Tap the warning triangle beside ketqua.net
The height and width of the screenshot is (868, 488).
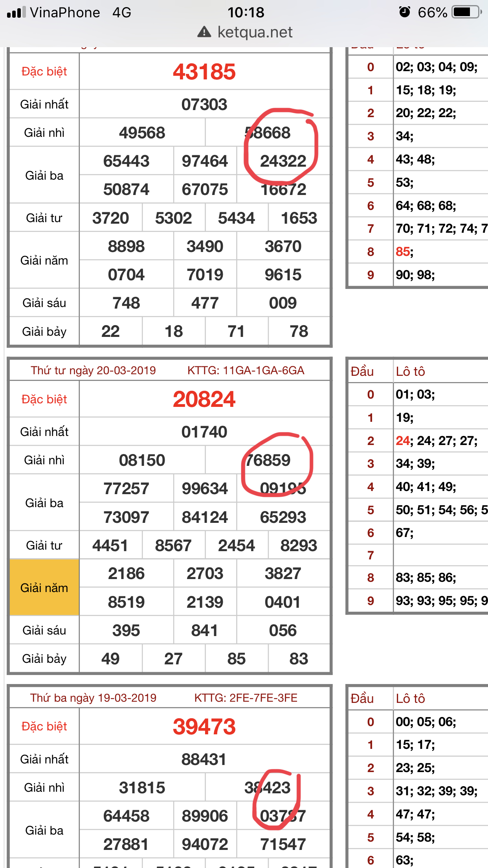point(204,32)
